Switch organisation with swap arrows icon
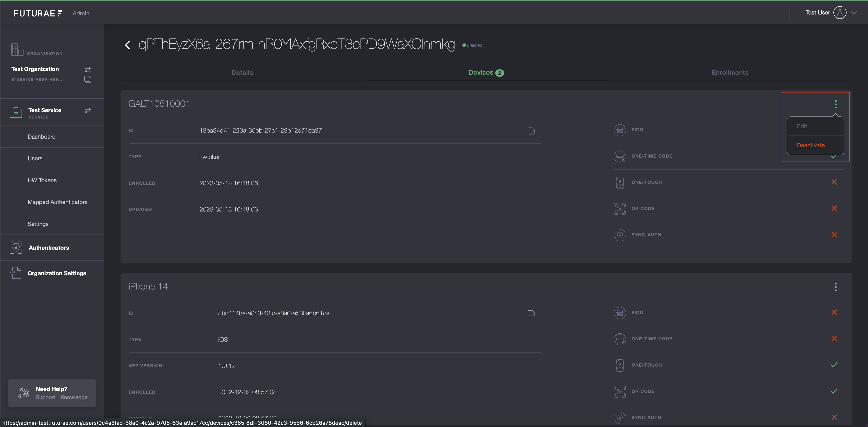 pyautogui.click(x=88, y=69)
